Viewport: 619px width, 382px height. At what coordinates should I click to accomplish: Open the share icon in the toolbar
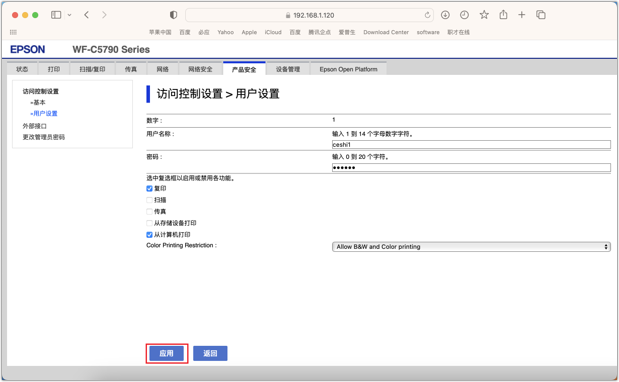coord(503,15)
